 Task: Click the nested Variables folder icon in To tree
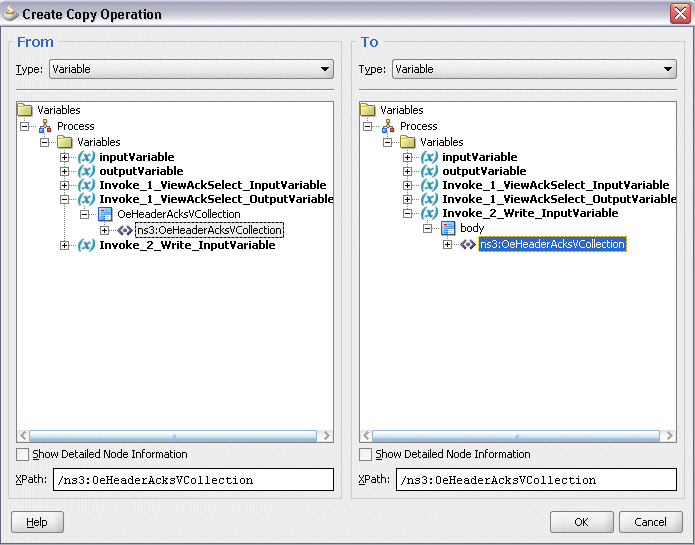(408, 142)
